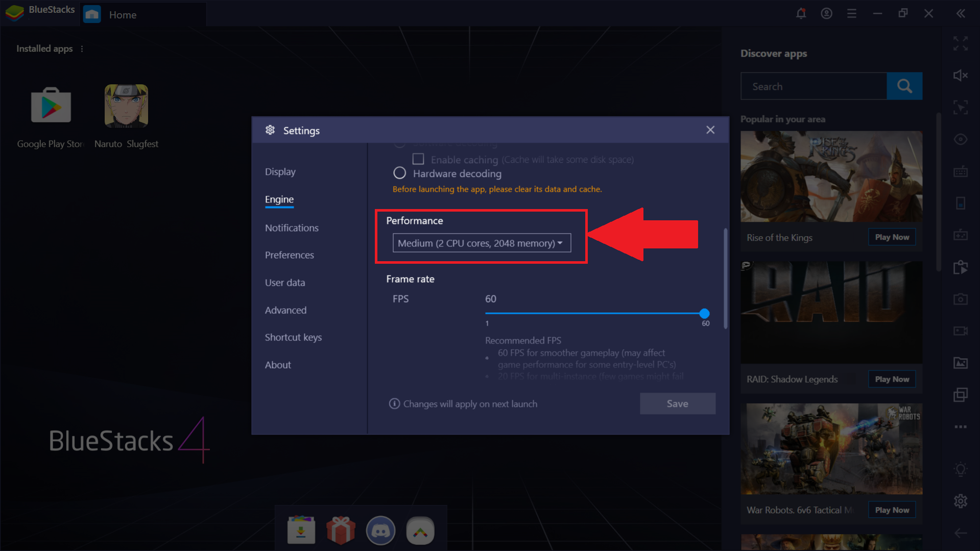Open Display settings section
Screen dimensions: 980x551
click(280, 172)
